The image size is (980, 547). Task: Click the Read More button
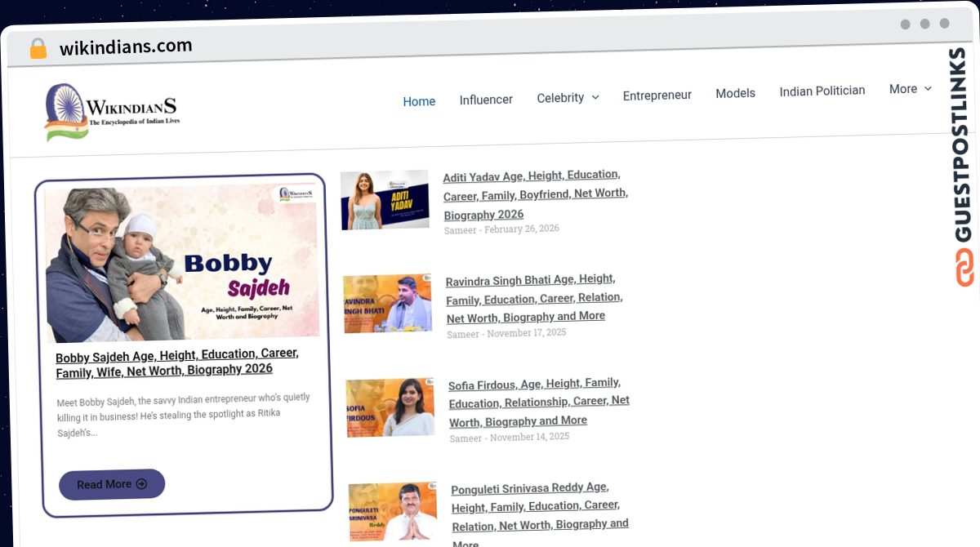112,484
